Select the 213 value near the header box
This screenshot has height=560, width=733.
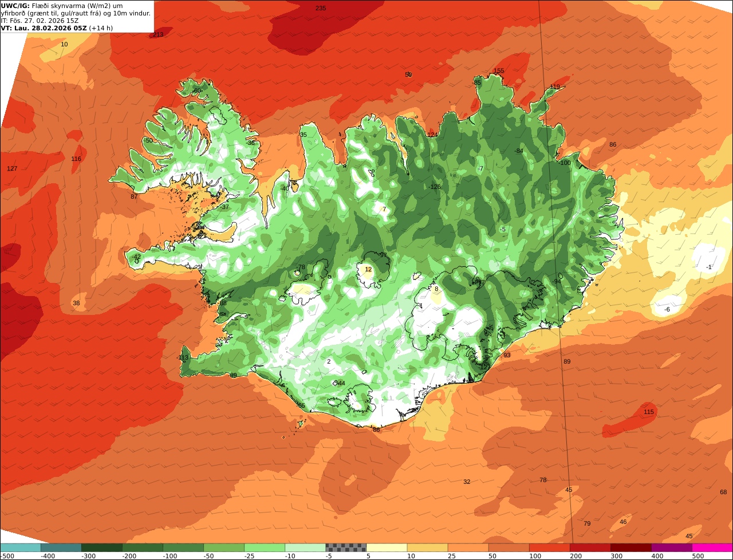[158, 34]
